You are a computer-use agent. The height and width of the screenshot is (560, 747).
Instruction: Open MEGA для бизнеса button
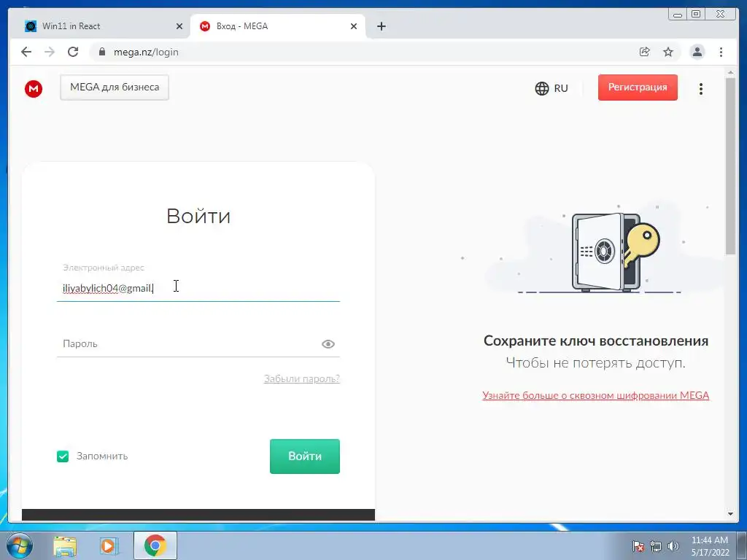tap(115, 87)
